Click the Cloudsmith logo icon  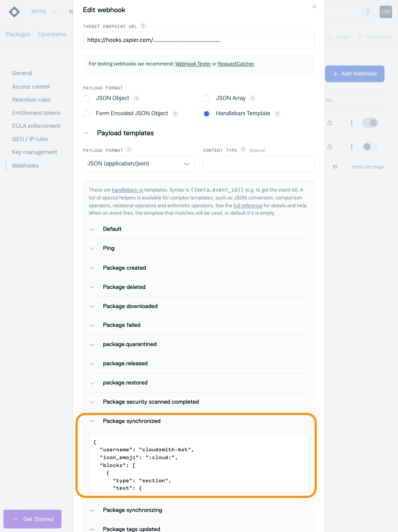tap(14, 12)
